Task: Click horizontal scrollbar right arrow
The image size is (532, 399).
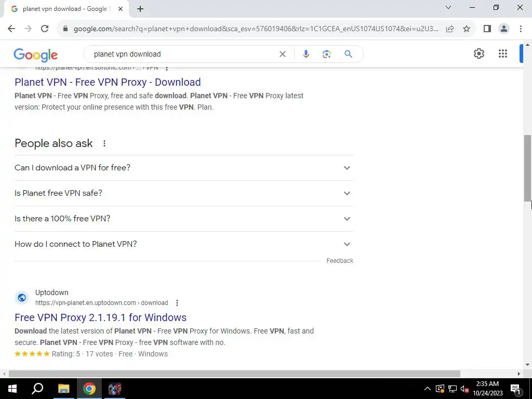Action: click(x=519, y=374)
